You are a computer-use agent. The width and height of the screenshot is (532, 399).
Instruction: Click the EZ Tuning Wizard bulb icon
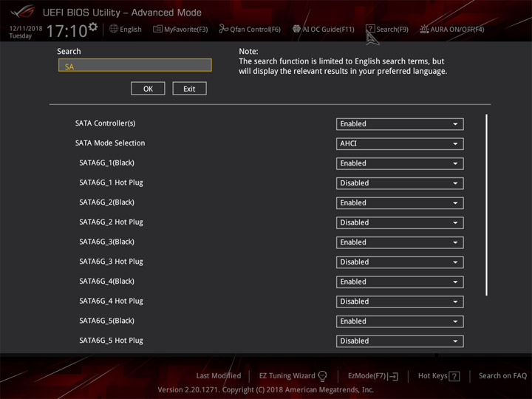[x=322, y=376]
